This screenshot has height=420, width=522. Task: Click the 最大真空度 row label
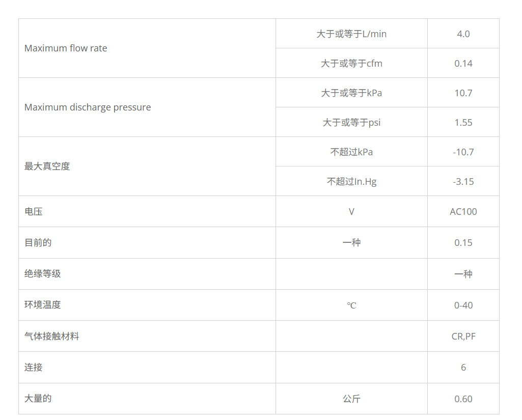[47, 166]
